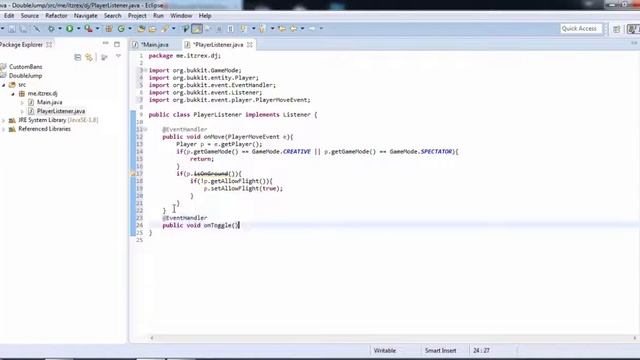Viewport: 640px width, 360px height.
Task: Select the CustomBans project
Action: click(25, 67)
